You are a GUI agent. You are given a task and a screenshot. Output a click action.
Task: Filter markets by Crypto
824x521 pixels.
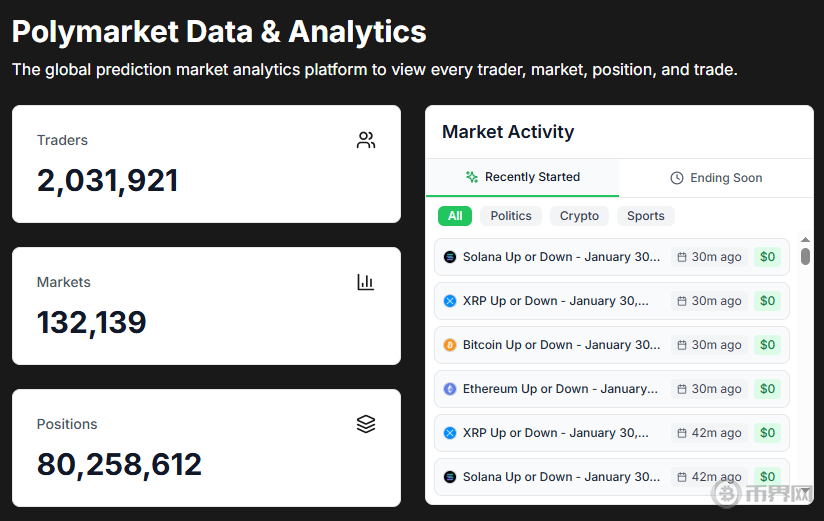click(x=579, y=216)
